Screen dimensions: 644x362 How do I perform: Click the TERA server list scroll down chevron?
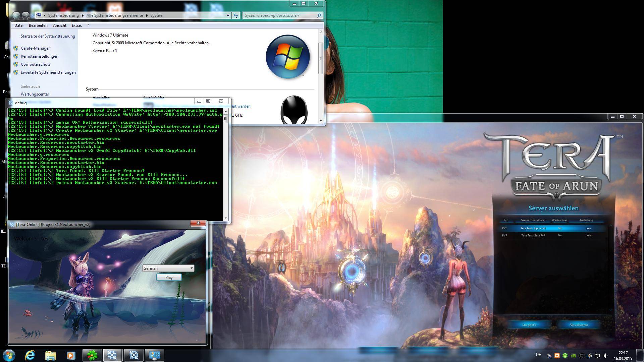(x=611, y=310)
